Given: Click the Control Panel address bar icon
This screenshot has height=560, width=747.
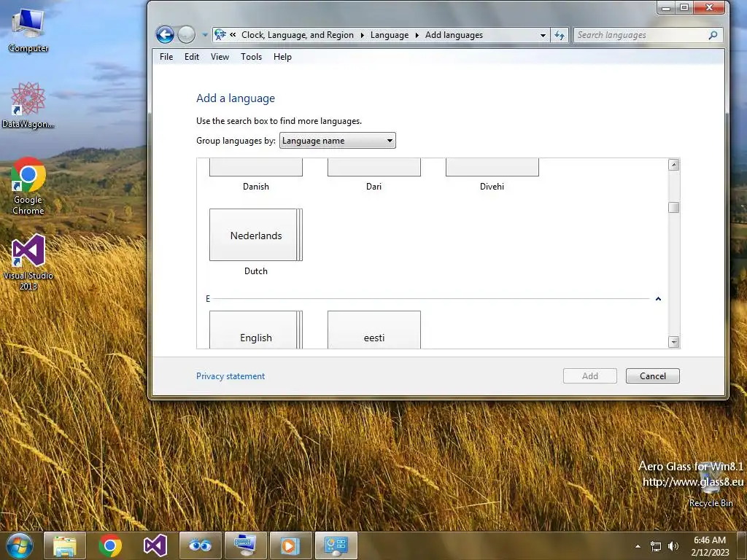Looking at the screenshot, I should tap(220, 35).
